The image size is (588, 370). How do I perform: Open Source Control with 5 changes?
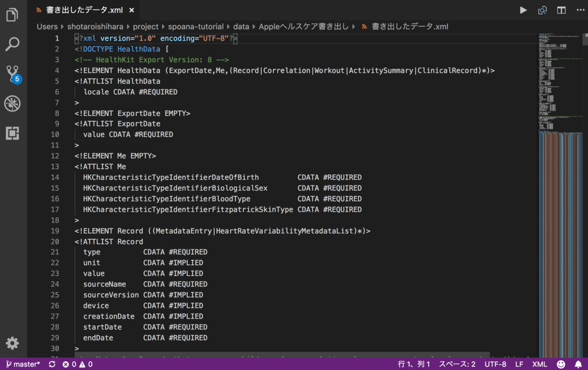pos(13,74)
